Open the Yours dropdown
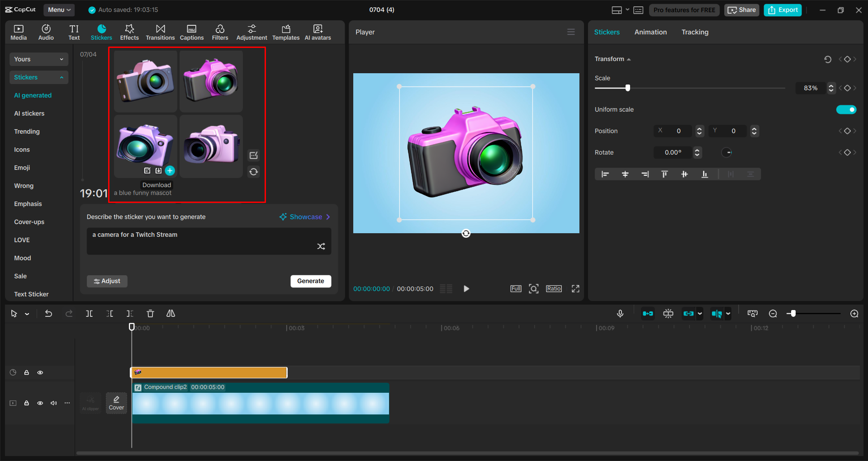868x461 pixels. [x=38, y=59]
